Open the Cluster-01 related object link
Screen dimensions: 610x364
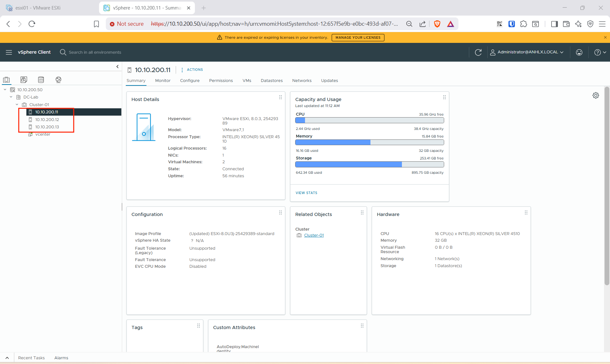314,235
